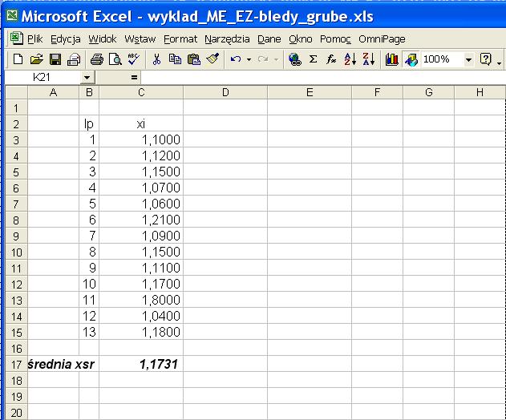Click the Select All corner button of the grid
The image size is (506, 420).
(17, 93)
